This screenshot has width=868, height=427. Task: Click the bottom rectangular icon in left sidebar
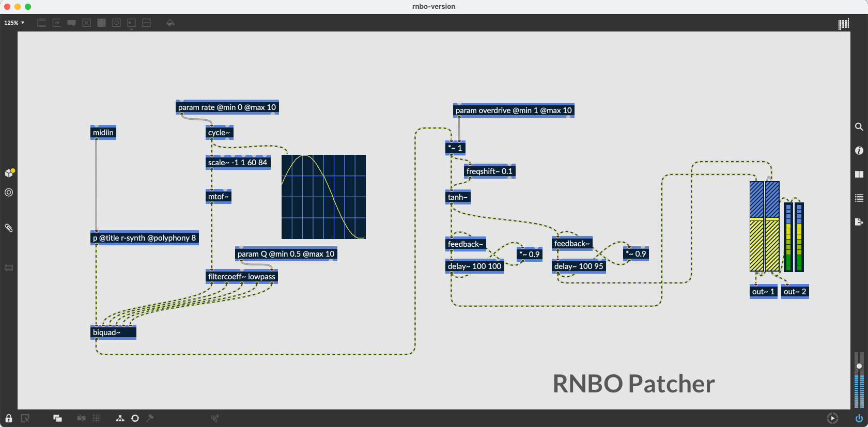(x=9, y=268)
